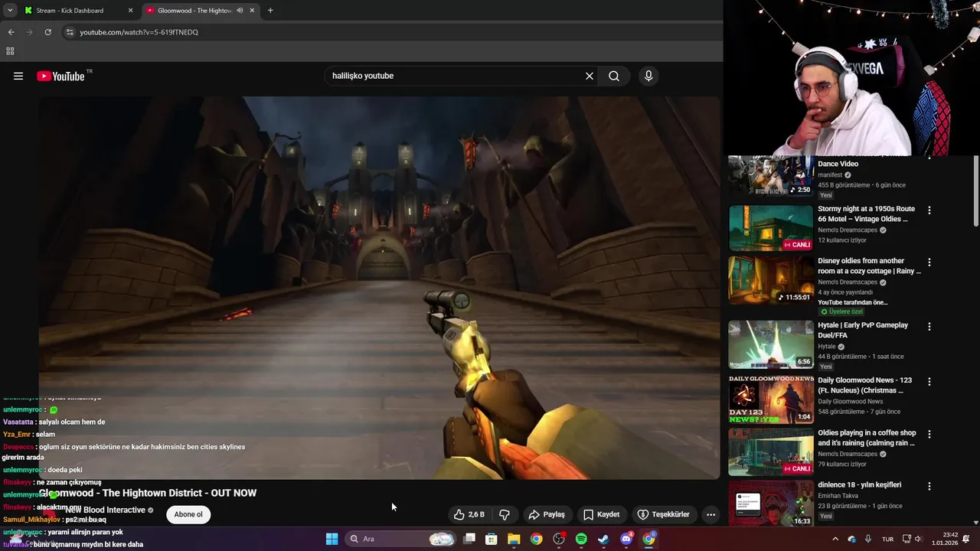Open the Chrome apps grid icon

tap(10, 51)
